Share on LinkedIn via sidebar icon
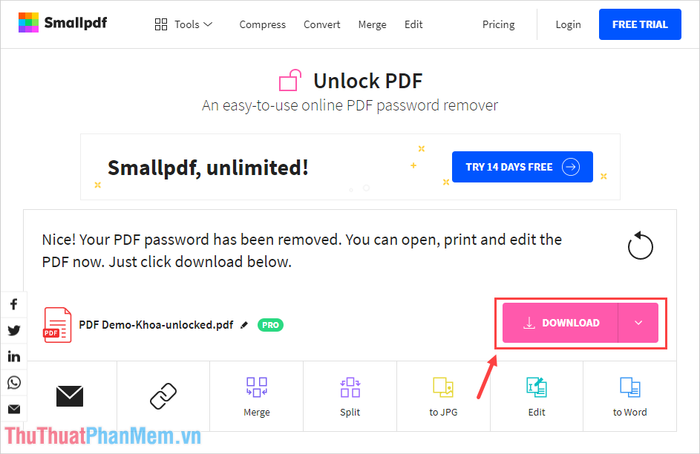700x454 pixels. pos(14,356)
